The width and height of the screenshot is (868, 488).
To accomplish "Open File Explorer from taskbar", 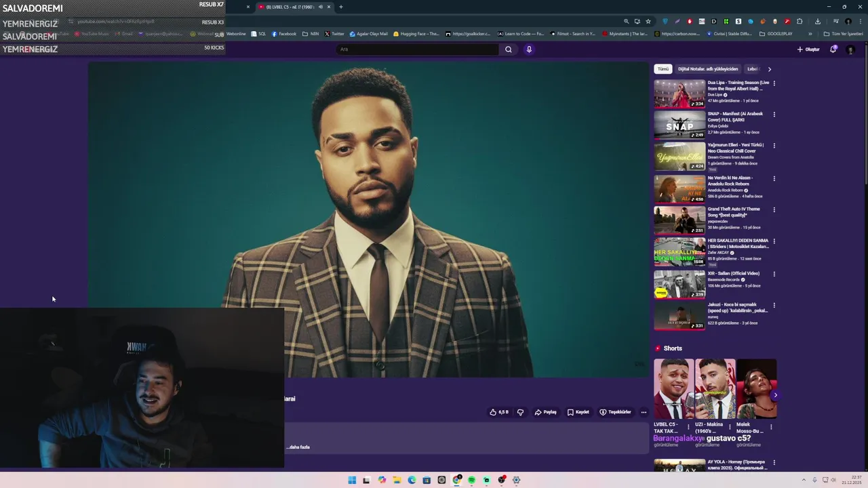I will coord(397,480).
